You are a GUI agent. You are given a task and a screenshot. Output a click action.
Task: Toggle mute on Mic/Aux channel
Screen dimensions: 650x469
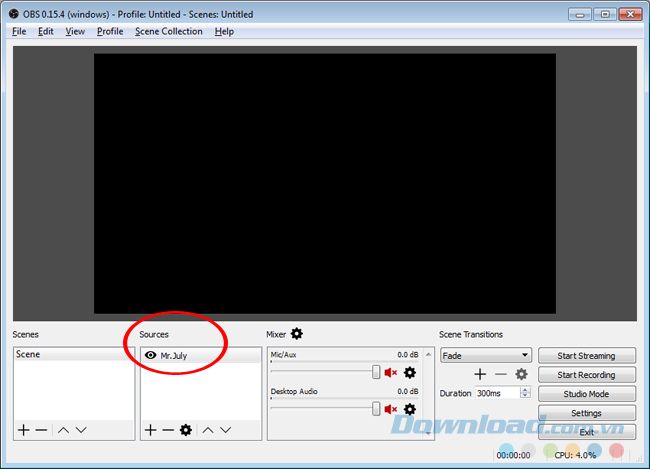[x=390, y=372]
